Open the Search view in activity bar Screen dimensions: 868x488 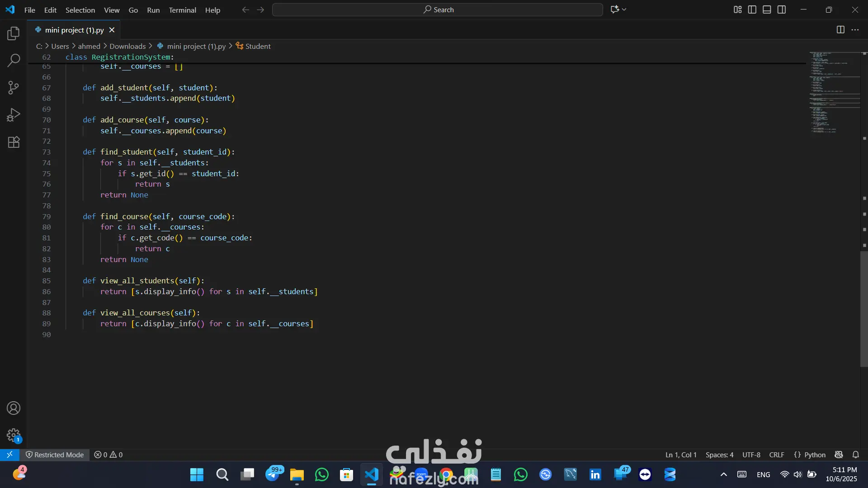coord(14,60)
